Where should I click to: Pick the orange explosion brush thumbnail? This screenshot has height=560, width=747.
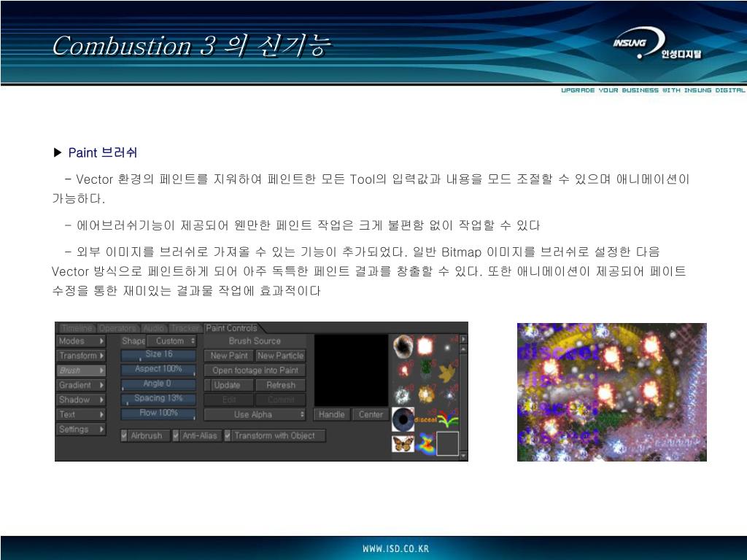pos(425,394)
